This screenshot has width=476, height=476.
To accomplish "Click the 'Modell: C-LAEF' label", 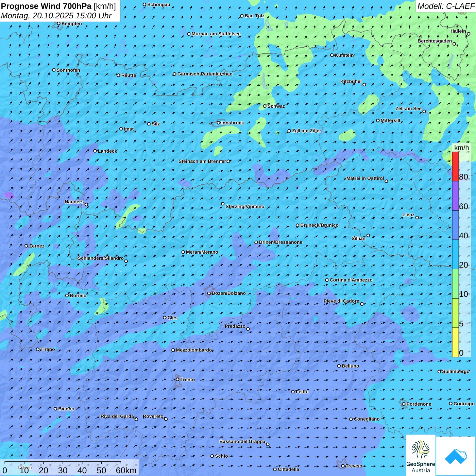I will [446, 6].
